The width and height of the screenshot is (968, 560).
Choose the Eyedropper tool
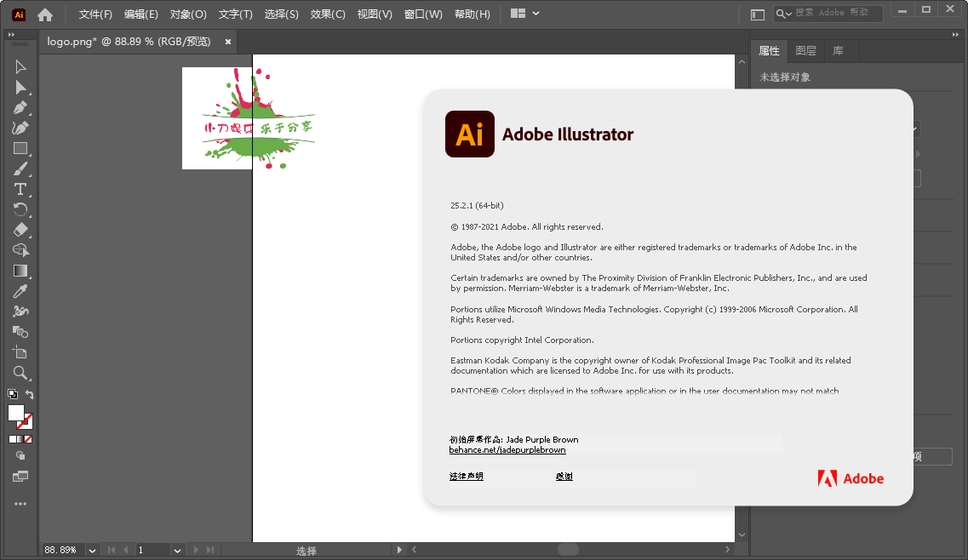pyautogui.click(x=20, y=291)
